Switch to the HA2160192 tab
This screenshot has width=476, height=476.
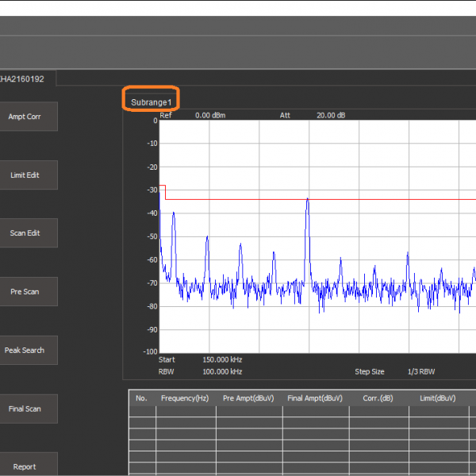[x=25, y=79]
